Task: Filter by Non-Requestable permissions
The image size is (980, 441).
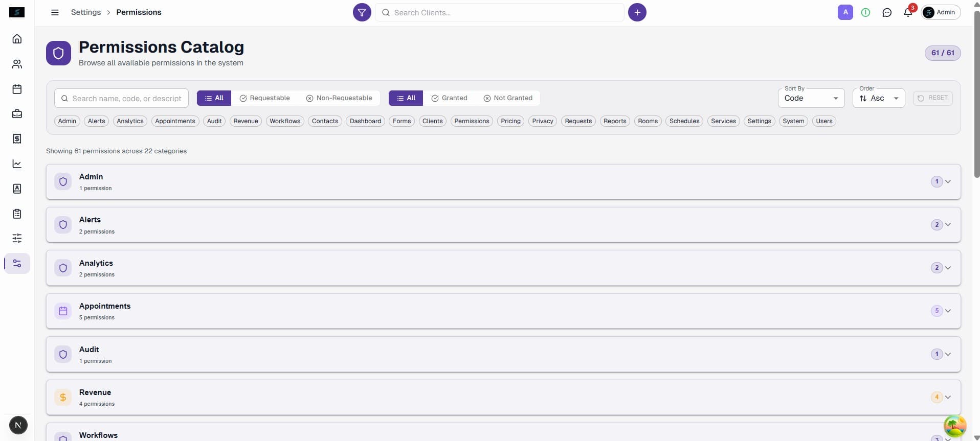Action: 339,98
